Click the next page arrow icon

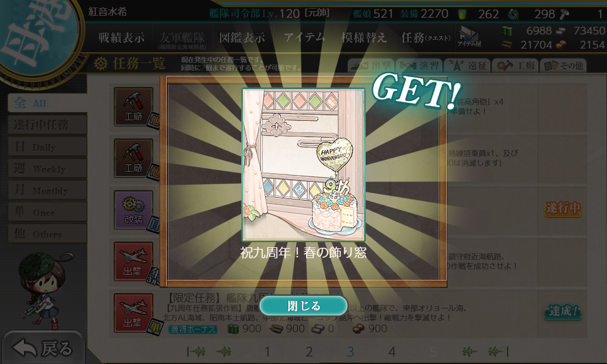[470, 351]
